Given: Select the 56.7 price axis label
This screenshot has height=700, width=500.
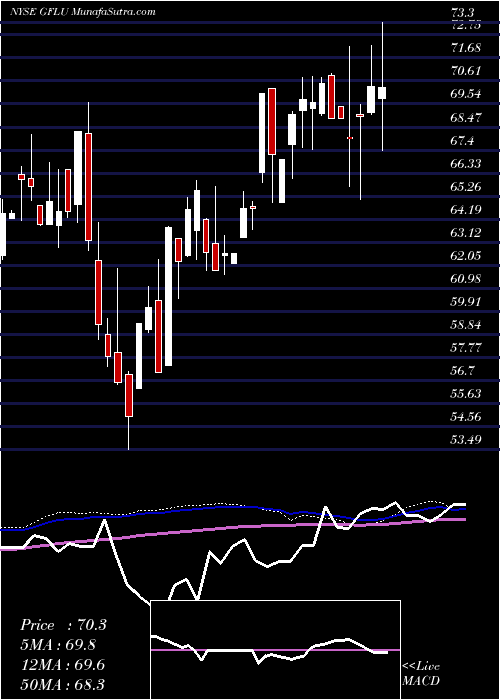Looking at the screenshot, I should 463,371.
